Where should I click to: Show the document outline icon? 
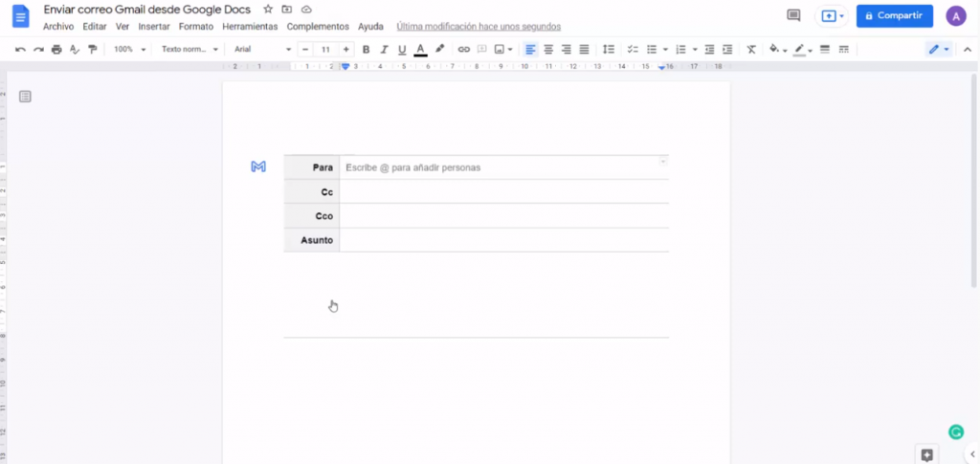[25, 96]
